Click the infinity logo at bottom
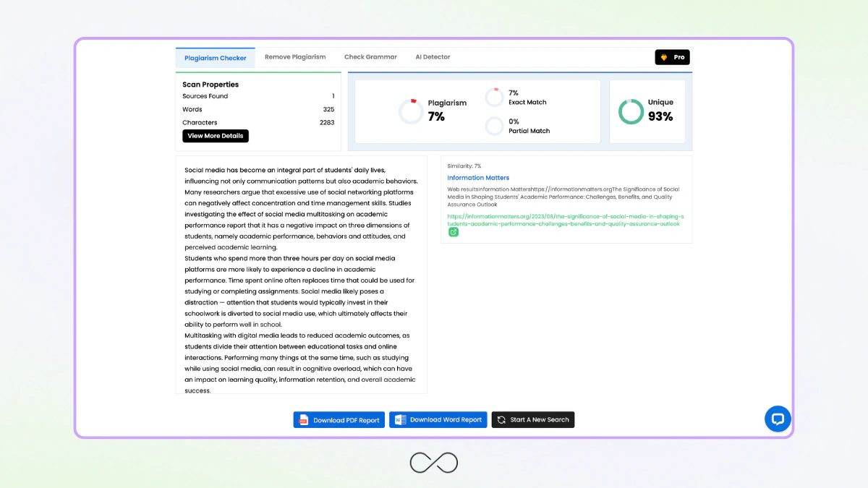The width and height of the screenshot is (868, 488). coord(434,463)
